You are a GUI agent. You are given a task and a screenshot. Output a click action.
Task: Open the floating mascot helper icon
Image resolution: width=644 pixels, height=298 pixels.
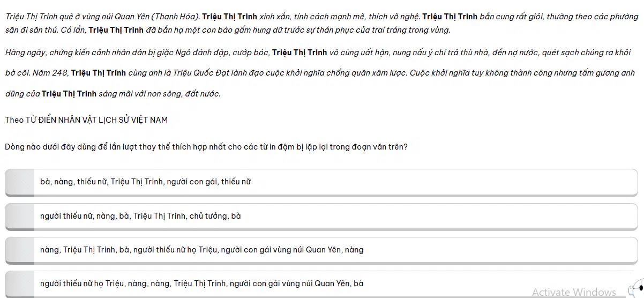coord(635,289)
